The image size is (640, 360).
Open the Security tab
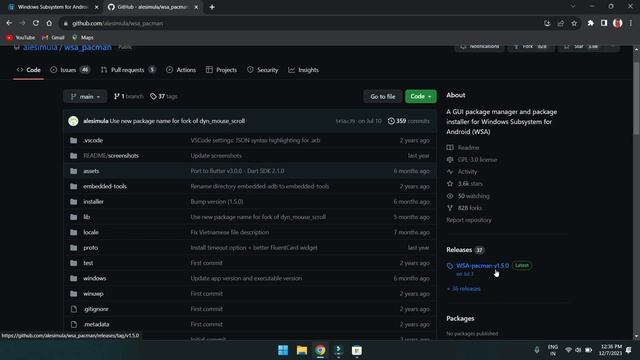coord(262,70)
